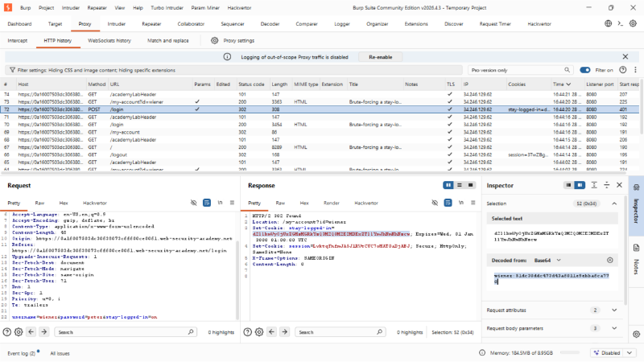Open the terminal prompt icon in the top bar

point(621,23)
